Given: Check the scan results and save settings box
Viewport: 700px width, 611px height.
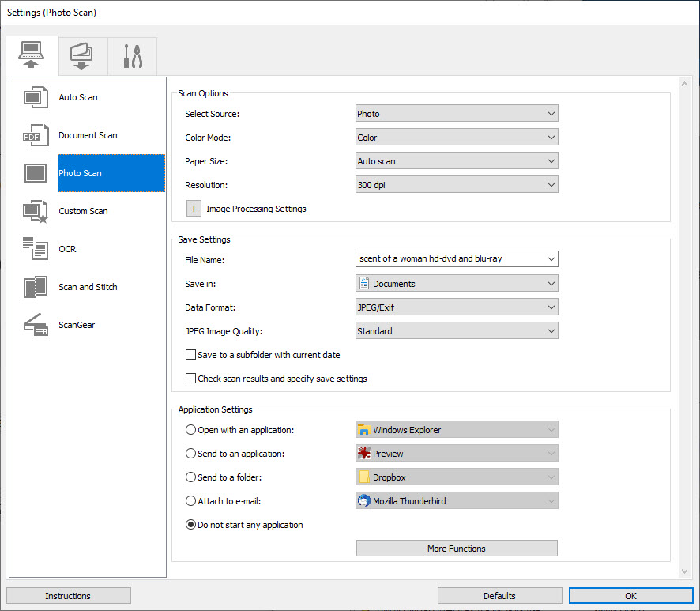Looking at the screenshot, I should click(190, 379).
